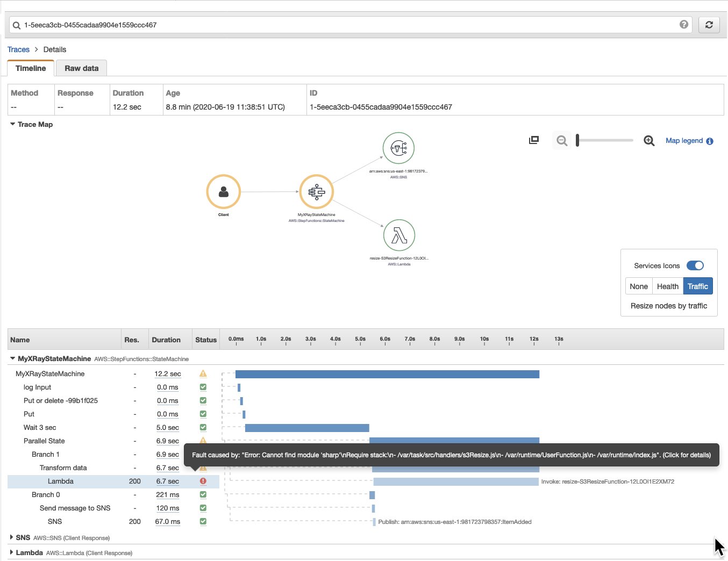This screenshot has height=561, width=728.
Task: Click the trace ID value in the summary table
Action: coord(381,107)
